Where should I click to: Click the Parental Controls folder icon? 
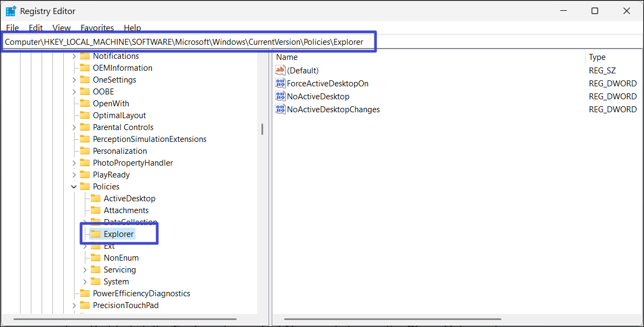click(x=85, y=127)
